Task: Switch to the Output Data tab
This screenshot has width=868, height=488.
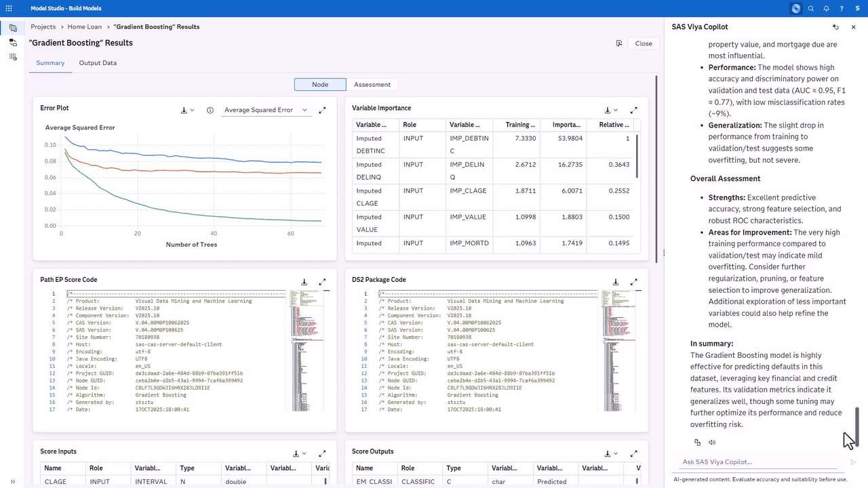Action: point(98,63)
